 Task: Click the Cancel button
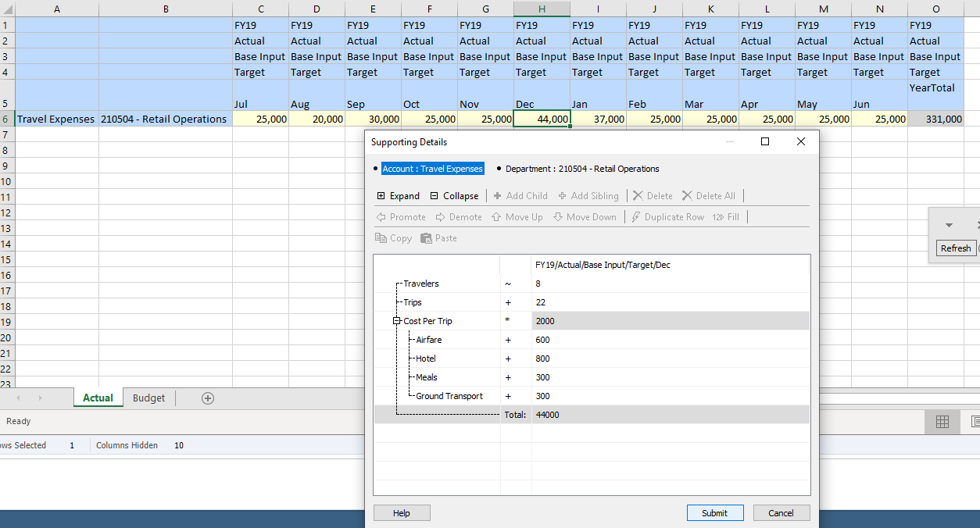[781, 513]
